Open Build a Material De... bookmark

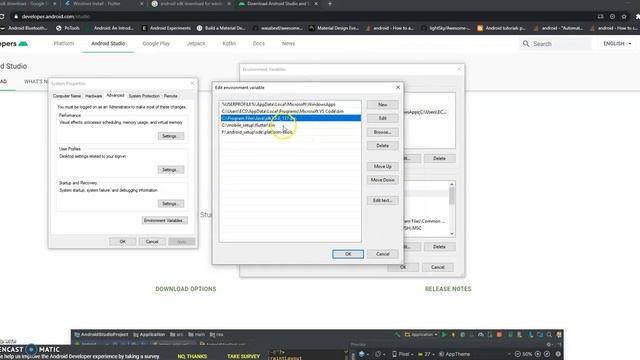(221, 28)
